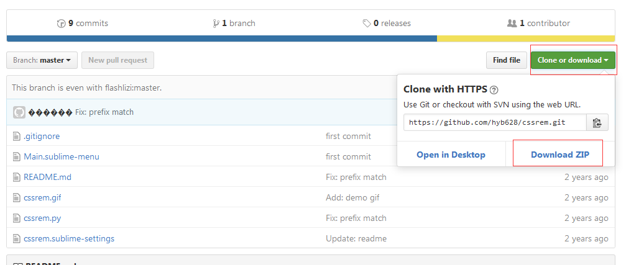Screen dimensions: 644x265
Task: View the 1 branch link
Action: coord(234,24)
